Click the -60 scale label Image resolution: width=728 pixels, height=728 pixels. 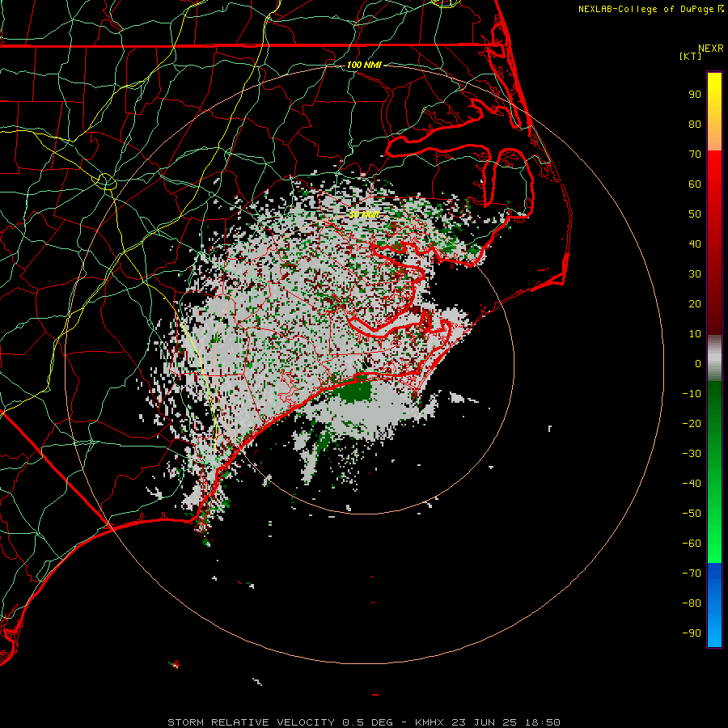click(692, 544)
